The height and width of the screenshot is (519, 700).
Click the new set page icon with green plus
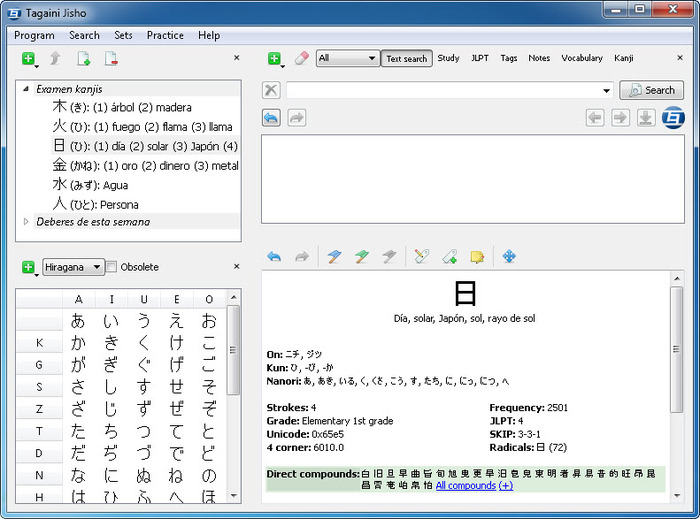pyautogui.click(x=83, y=58)
